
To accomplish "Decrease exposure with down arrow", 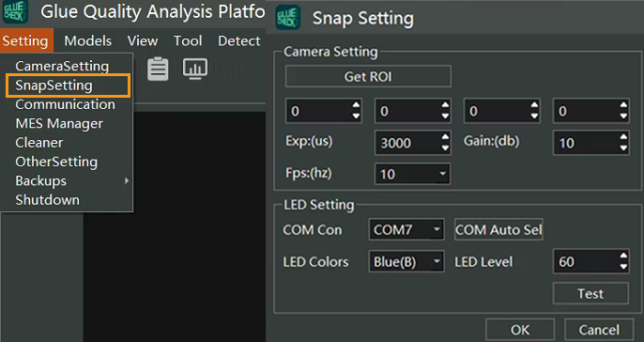I will [445, 148].
